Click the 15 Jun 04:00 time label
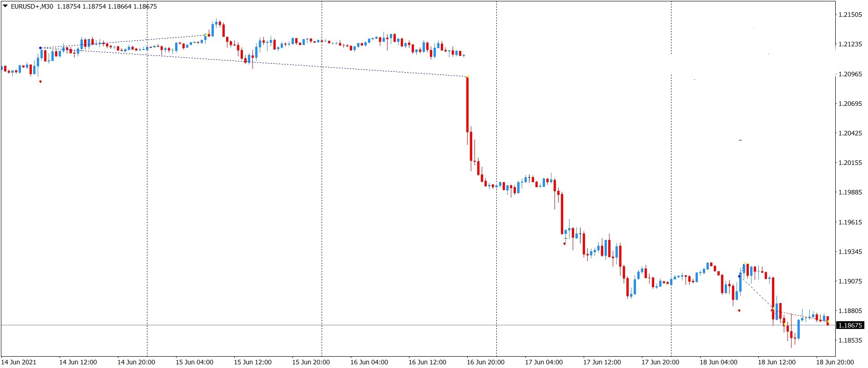This screenshot has height=368, width=868. (x=194, y=362)
